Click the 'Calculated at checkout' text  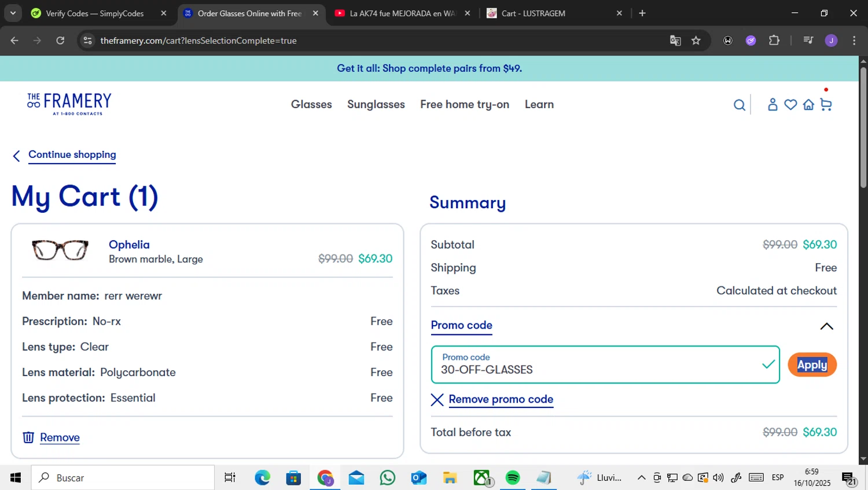coord(777,291)
